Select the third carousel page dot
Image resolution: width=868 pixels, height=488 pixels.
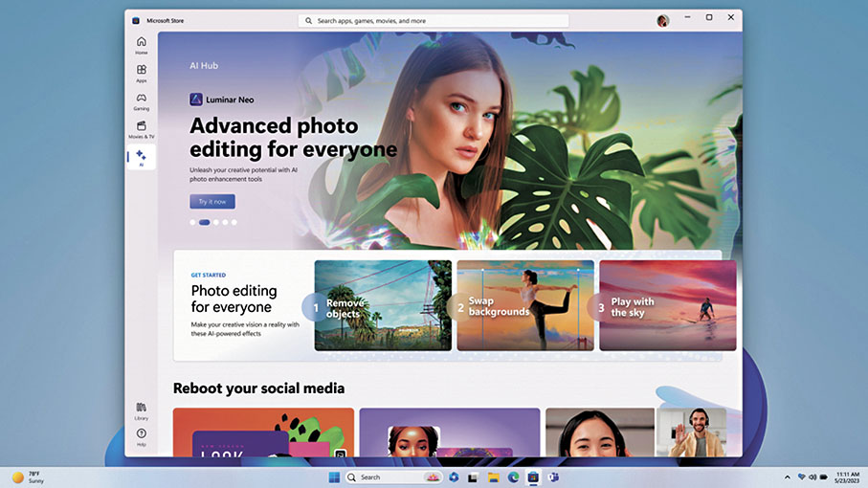click(215, 222)
